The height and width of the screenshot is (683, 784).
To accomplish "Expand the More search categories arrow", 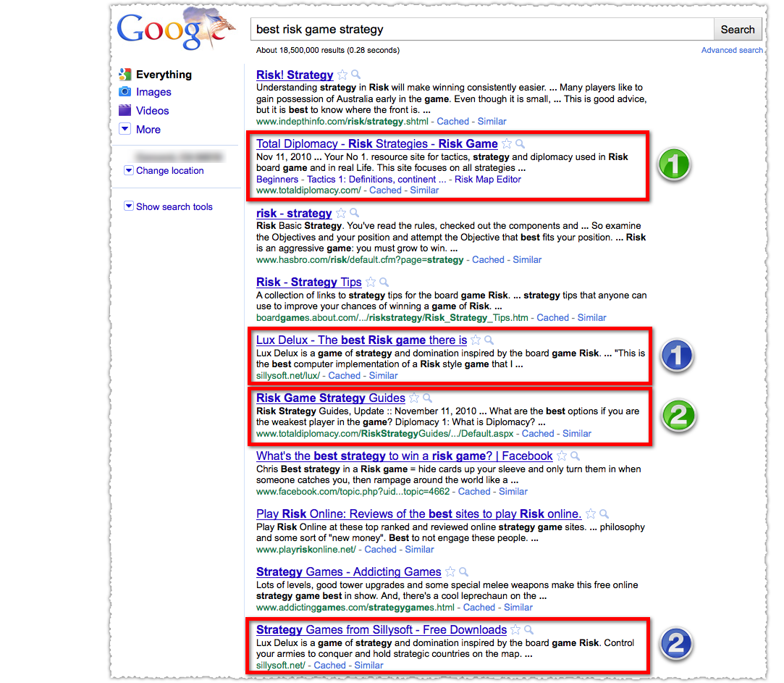I will click(x=125, y=129).
